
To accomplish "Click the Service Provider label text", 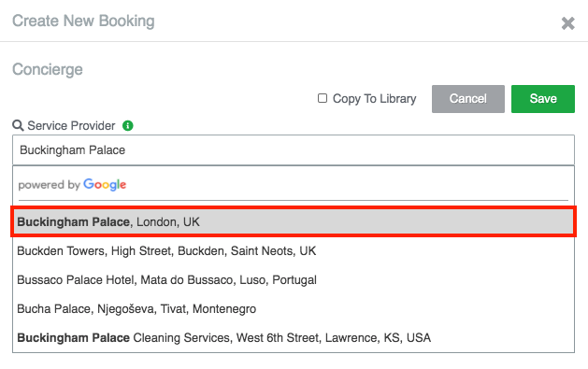I will coord(71,125).
